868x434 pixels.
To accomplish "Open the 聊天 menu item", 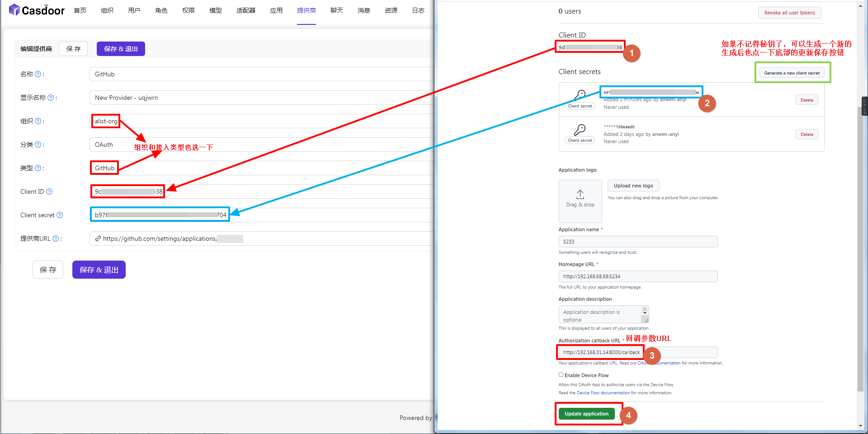I will click(x=337, y=10).
